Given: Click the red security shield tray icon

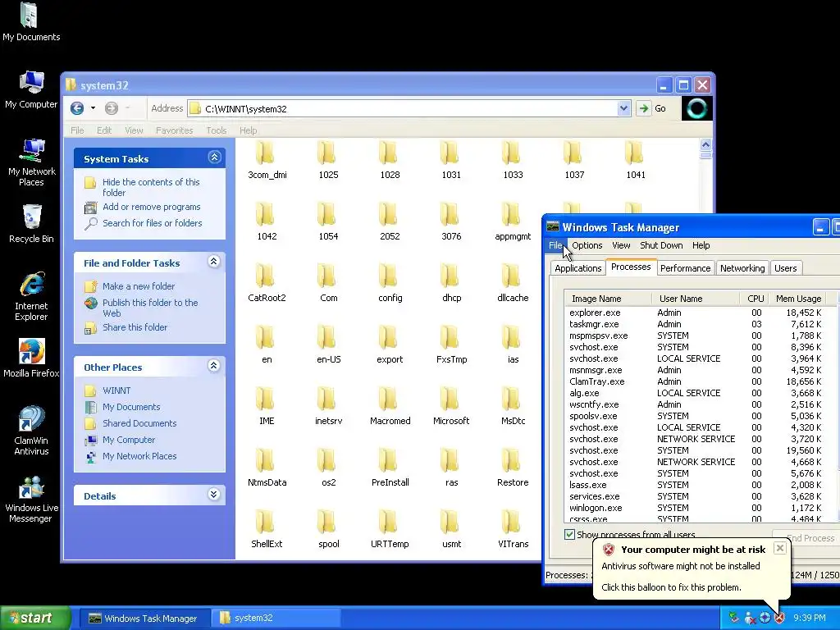Looking at the screenshot, I should pos(779,619).
